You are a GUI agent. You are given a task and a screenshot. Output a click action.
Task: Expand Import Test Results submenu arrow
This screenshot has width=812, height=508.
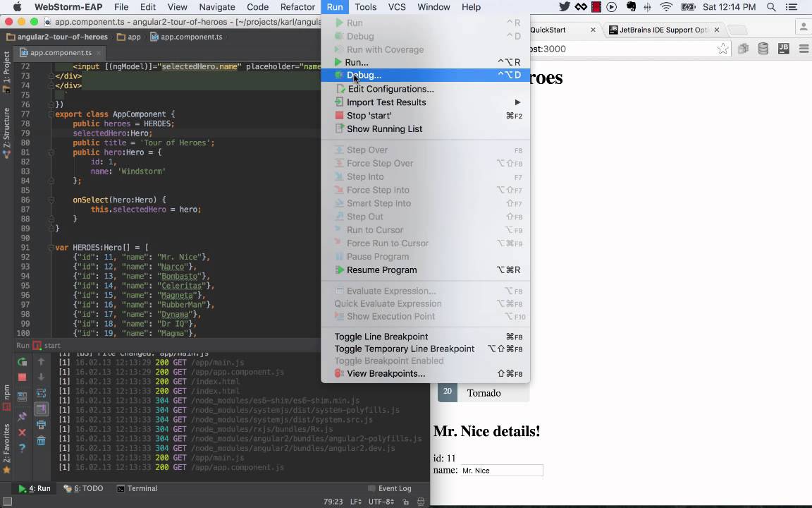point(517,102)
